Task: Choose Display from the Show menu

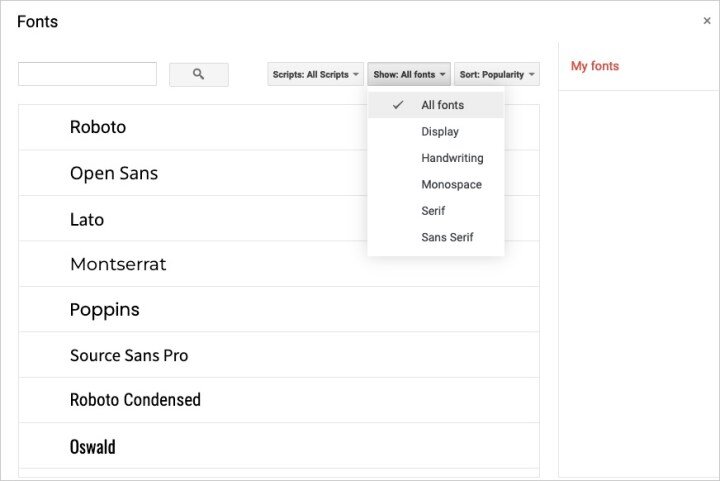Action: (436, 132)
